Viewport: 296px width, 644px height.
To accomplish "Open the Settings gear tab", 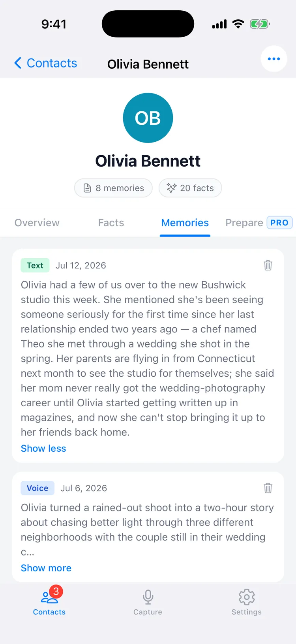I will [246, 603].
